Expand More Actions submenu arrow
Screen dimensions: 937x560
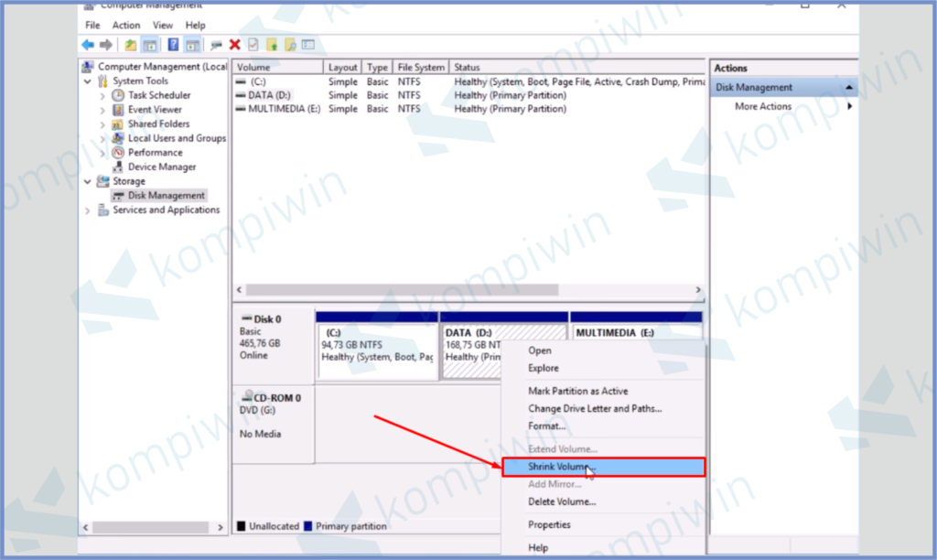pos(849,107)
